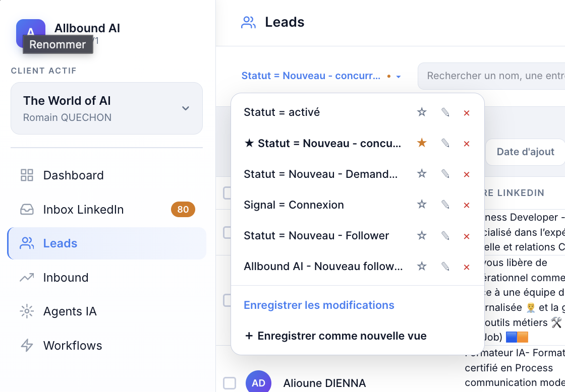This screenshot has height=392, width=565.
Task: Apply the "Signal = Connexion" view
Action: (294, 205)
